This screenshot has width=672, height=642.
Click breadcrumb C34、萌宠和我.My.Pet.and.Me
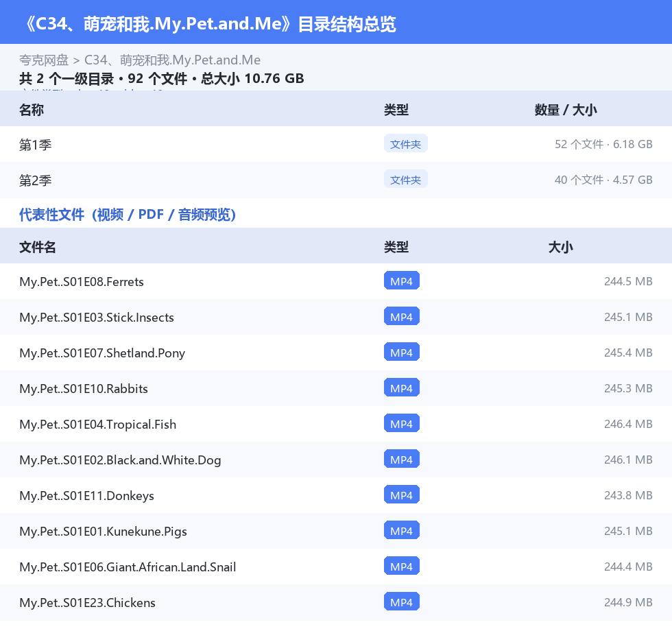172,60
